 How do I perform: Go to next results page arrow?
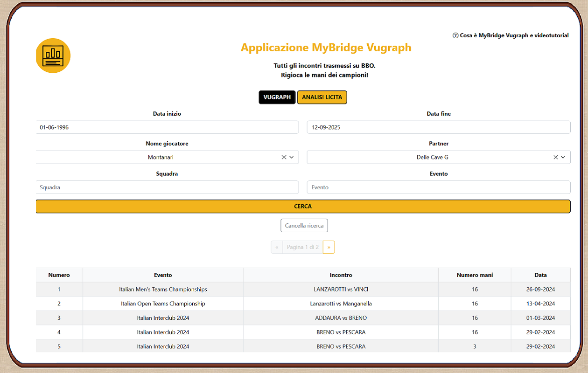click(x=329, y=247)
